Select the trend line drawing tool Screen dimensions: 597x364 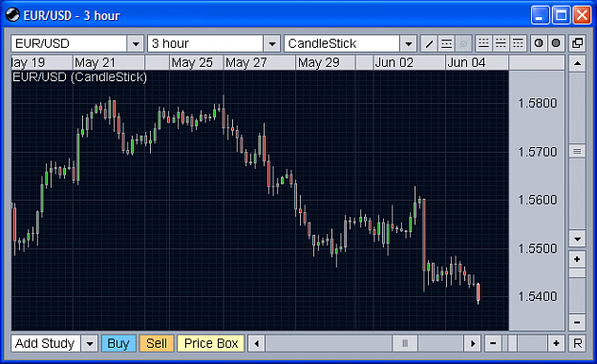tap(429, 44)
